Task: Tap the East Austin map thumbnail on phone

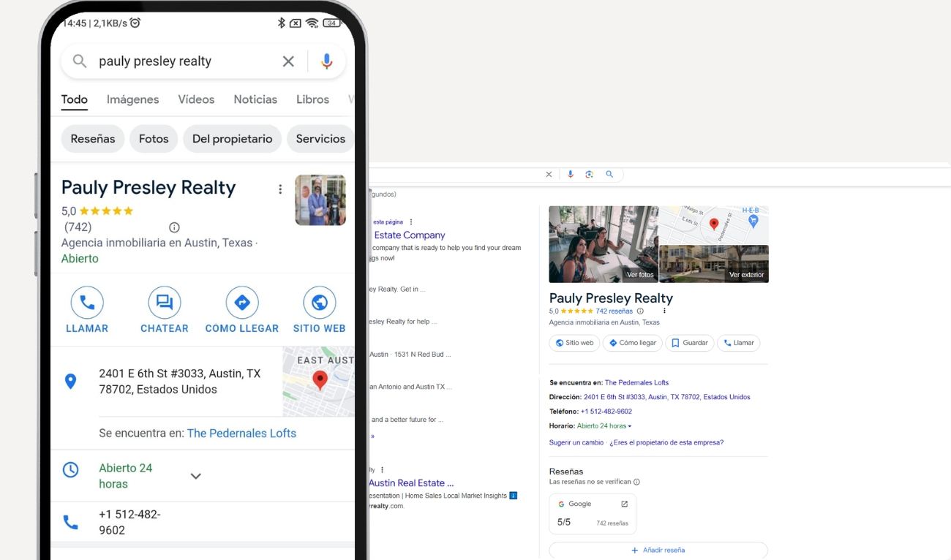Action: coord(318,382)
